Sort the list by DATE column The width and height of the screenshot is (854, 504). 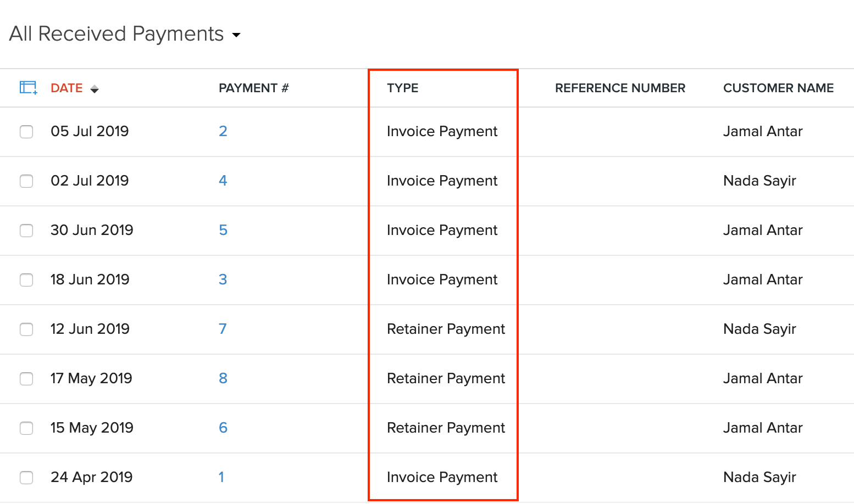[x=66, y=87]
